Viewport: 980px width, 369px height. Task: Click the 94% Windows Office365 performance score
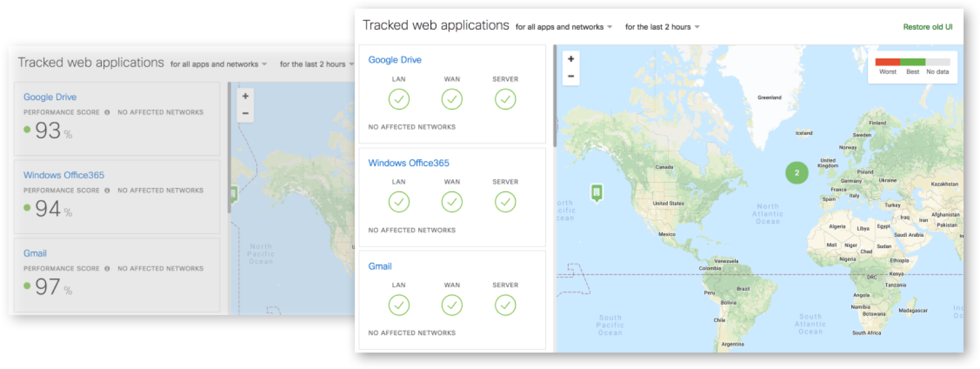point(48,209)
